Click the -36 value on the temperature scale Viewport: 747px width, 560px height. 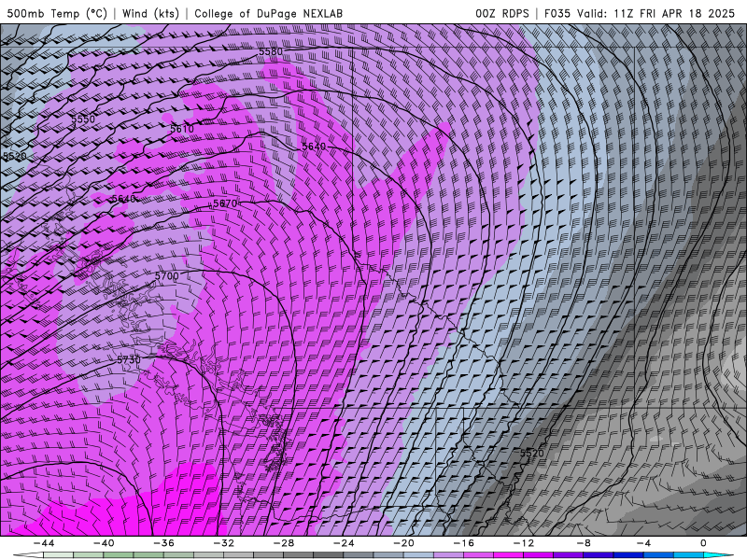tap(164, 543)
